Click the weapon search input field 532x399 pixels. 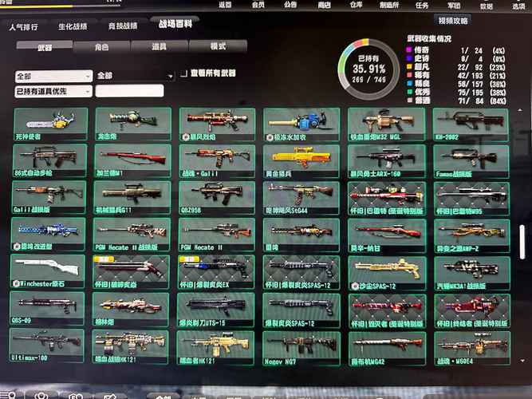(129, 91)
